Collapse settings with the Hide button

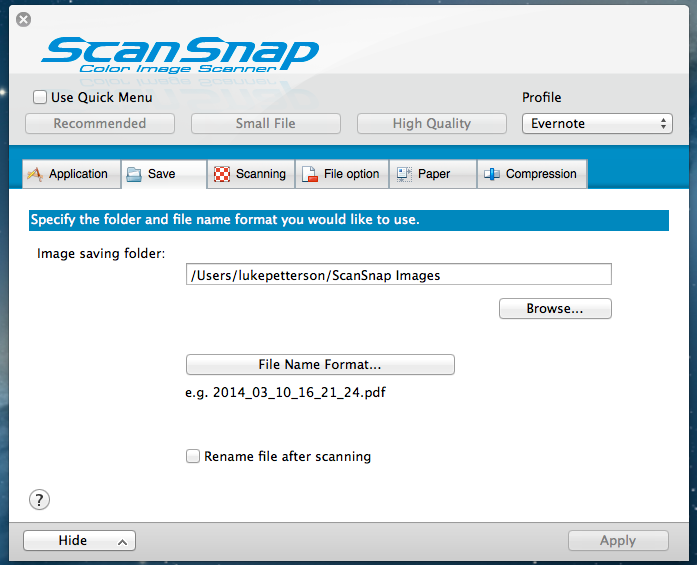coord(79,540)
